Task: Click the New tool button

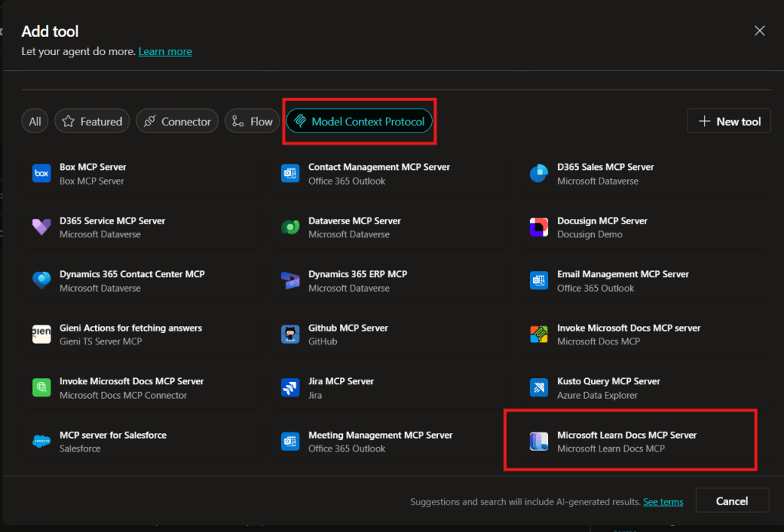Action: [x=729, y=121]
